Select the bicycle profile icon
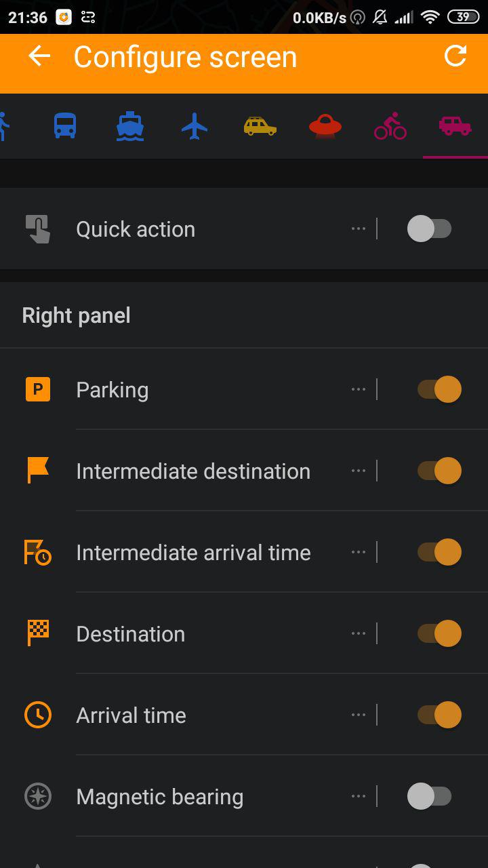 click(390, 126)
